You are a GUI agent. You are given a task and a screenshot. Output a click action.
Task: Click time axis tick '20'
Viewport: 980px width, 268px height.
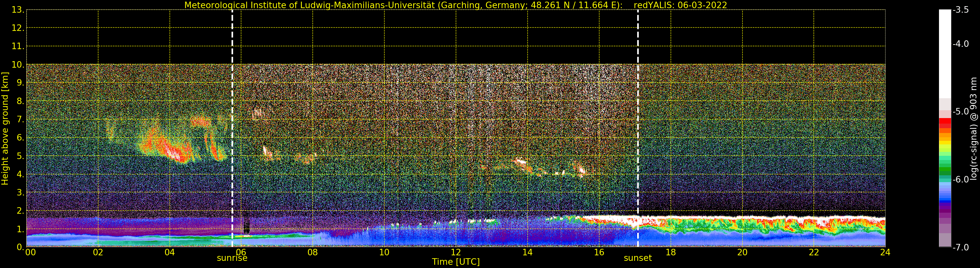click(742, 252)
